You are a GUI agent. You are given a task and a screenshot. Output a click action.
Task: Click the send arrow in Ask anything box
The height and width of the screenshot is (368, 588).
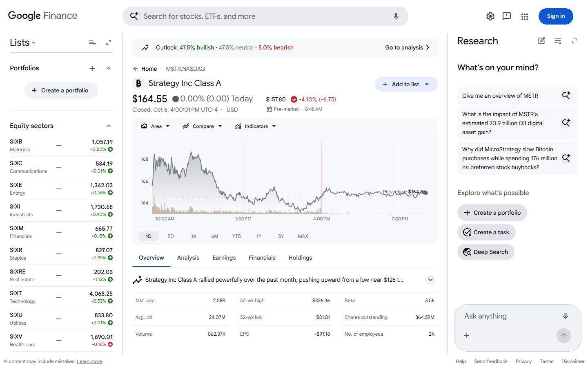(564, 336)
